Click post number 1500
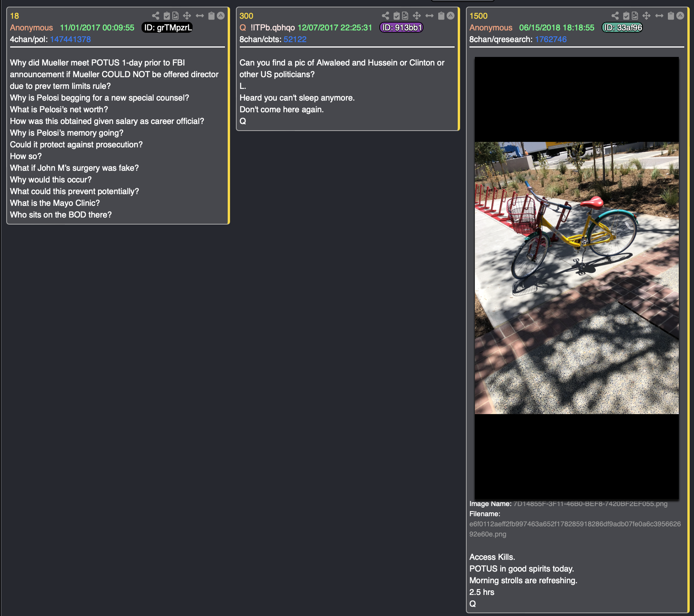Image resolution: width=694 pixels, height=616 pixels. [x=478, y=16]
